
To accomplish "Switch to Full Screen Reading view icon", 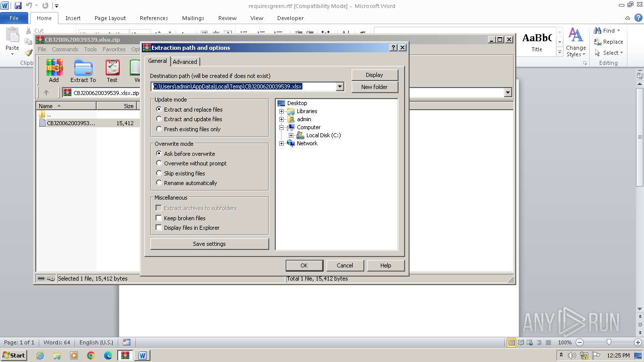I will point(520,342).
